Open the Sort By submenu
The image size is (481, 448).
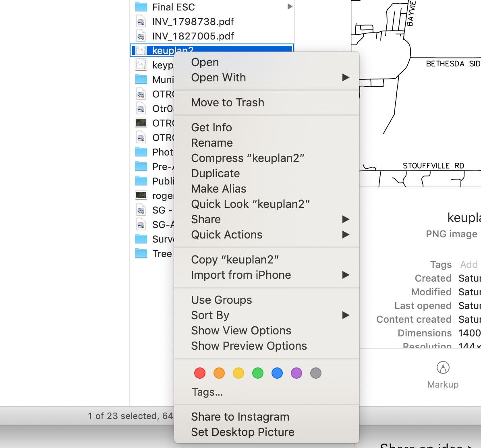click(x=346, y=315)
